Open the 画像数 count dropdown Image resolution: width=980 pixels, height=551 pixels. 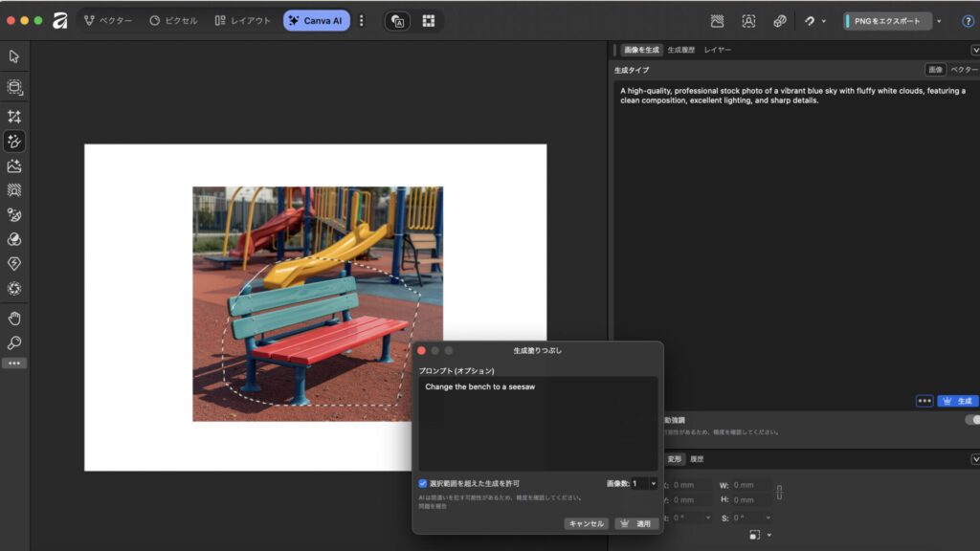pos(654,484)
